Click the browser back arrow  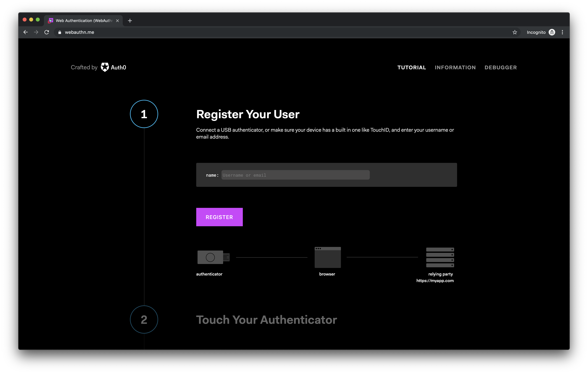(26, 32)
